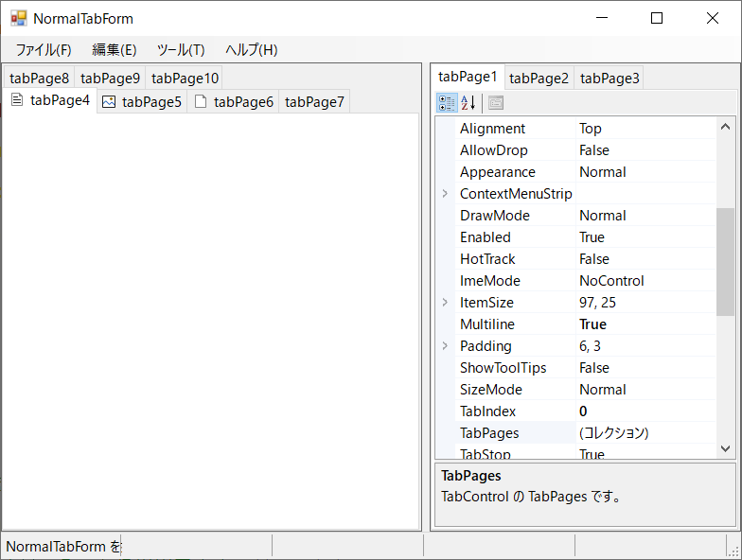Click the Categorized view icon in property grid
This screenshot has height=560, width=742.
pos(447,103)
